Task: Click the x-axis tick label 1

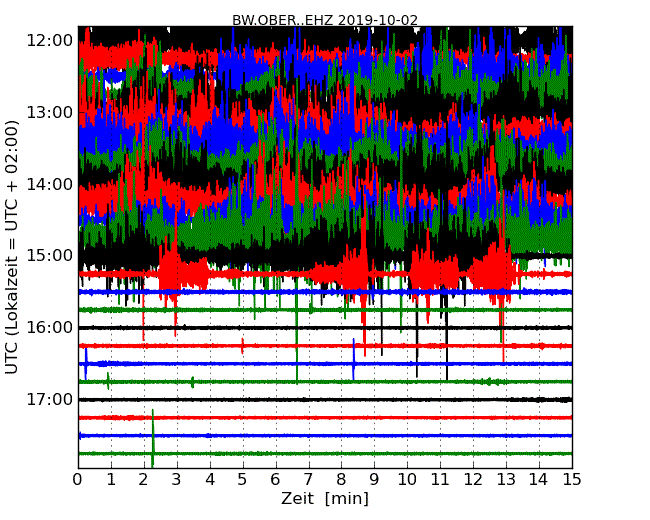Action: 111,479
